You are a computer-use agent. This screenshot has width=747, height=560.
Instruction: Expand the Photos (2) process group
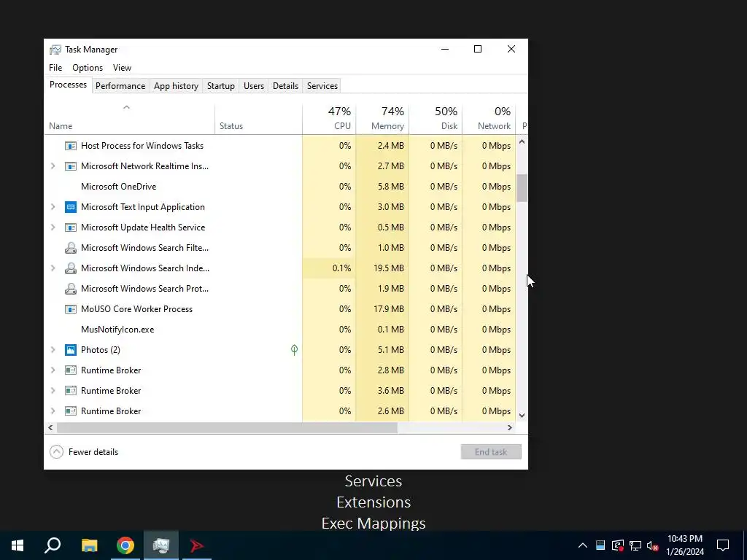[x=53, y=350]
